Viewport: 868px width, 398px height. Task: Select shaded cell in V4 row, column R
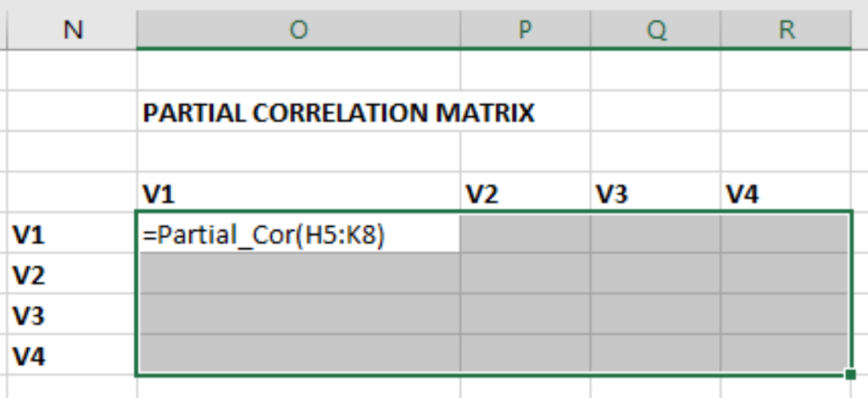click(x=785, y=354)
